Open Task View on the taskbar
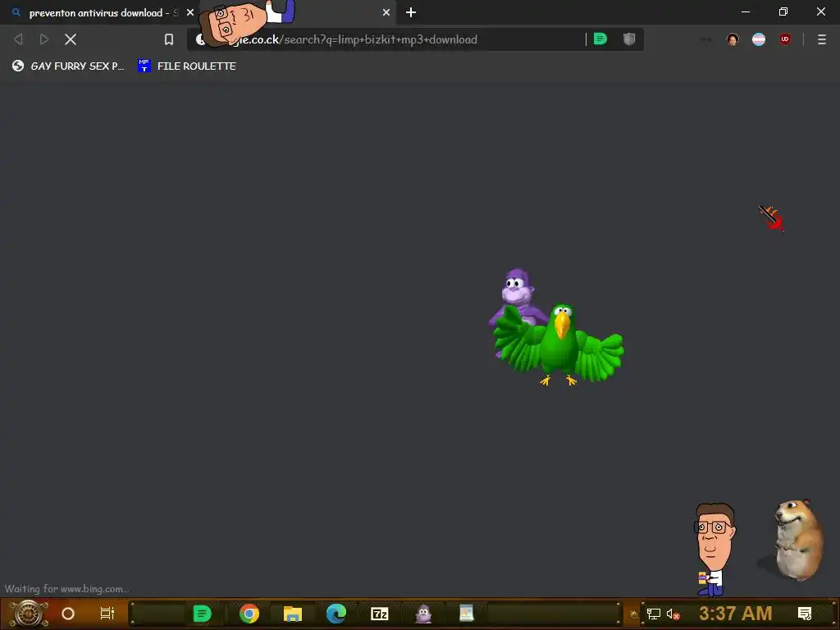This screenshot has width=840, height=630. tap(107, 614)
